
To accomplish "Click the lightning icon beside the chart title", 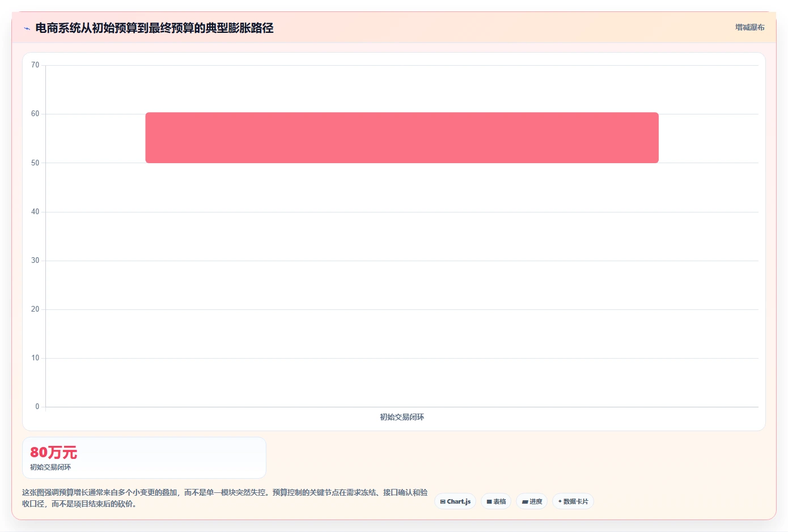I will pos(27,28).
